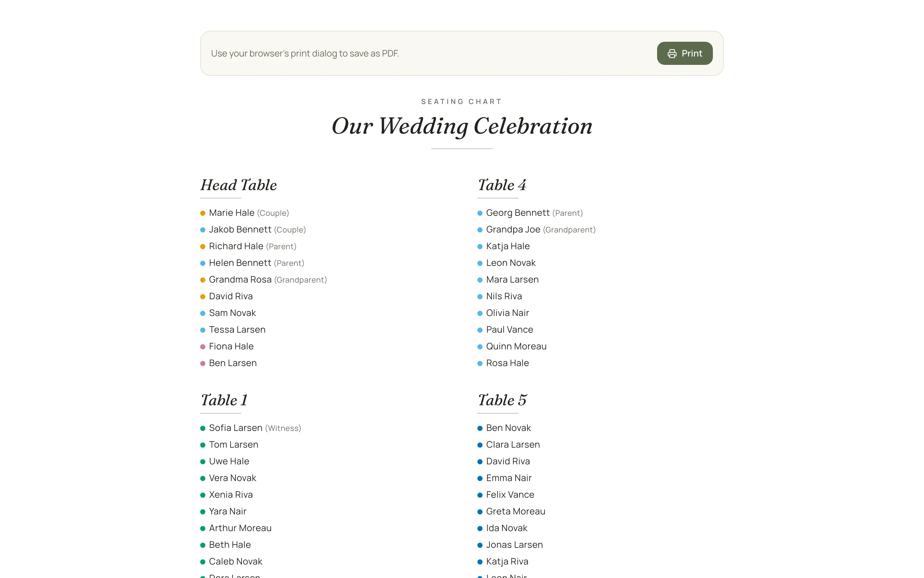Click the 'Head Table' heading

[x=239, y=185]
